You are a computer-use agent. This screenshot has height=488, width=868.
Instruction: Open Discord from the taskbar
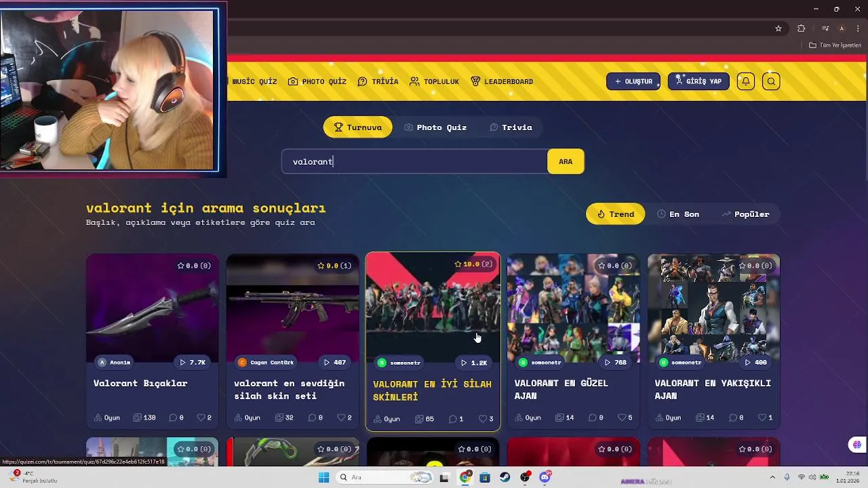point(545,477)
